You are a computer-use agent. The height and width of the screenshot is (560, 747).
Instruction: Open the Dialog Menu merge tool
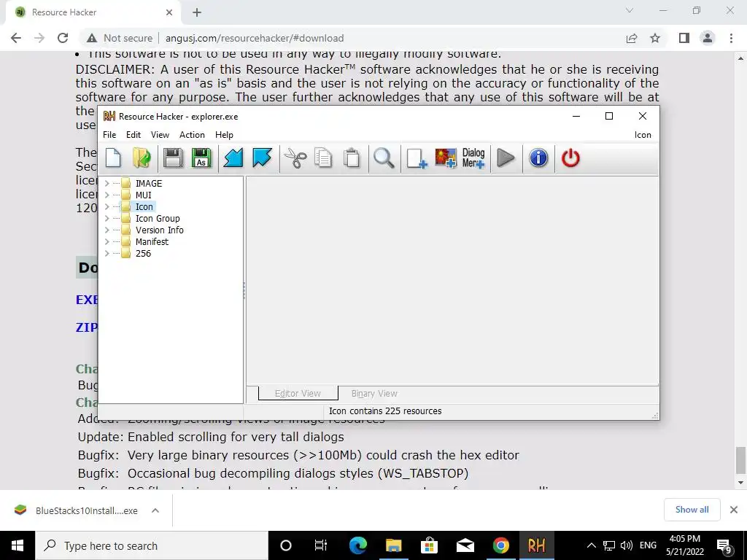473,158
